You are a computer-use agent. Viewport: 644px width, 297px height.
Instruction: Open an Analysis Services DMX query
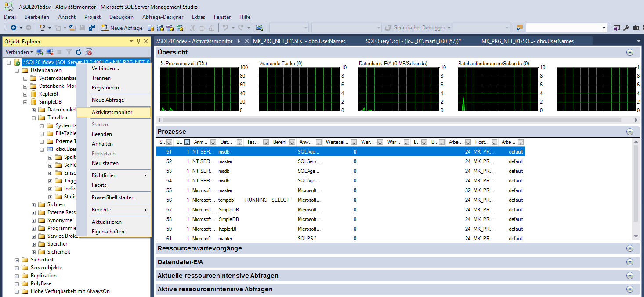click(x=170, y=28)
